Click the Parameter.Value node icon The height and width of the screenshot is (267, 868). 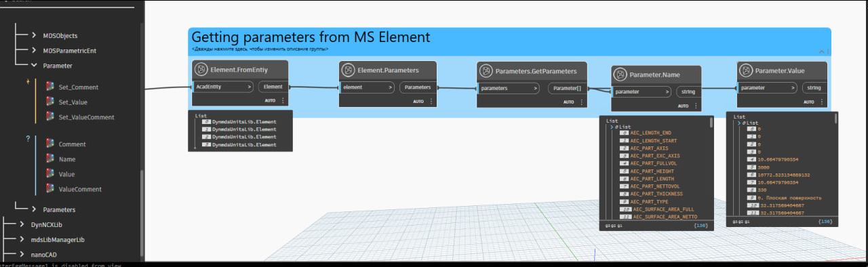pyautogui.click(x=746, y=70)
